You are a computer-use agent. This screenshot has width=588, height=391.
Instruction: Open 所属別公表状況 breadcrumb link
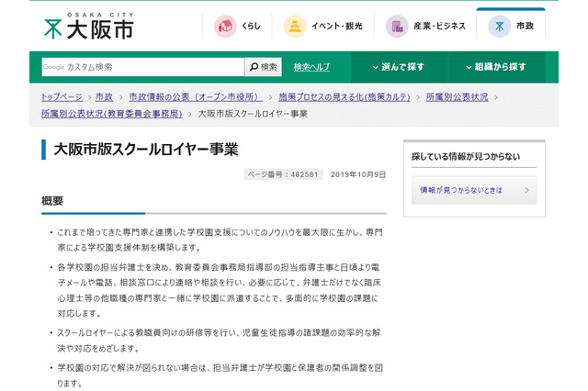458,97
